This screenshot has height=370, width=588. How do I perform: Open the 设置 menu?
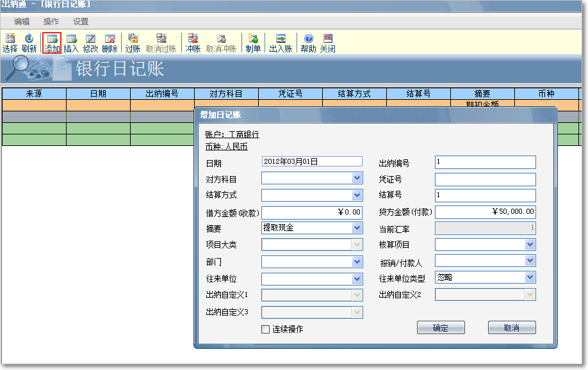[80, 21]
